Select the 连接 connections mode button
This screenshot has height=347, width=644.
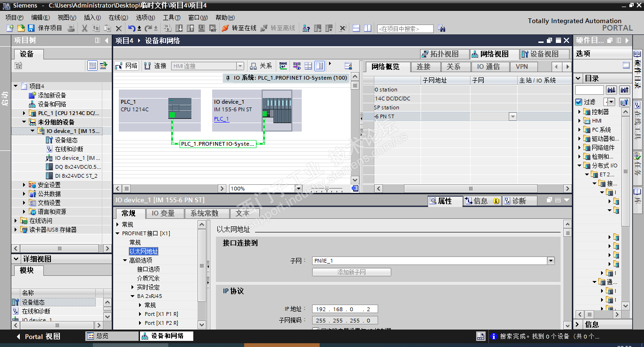pyautogui.click(x=156, y=66)
